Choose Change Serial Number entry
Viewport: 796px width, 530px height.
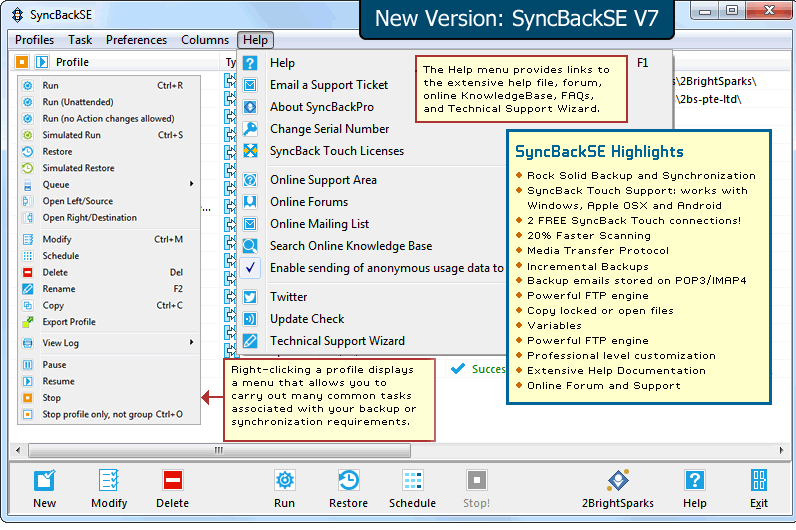329,129
